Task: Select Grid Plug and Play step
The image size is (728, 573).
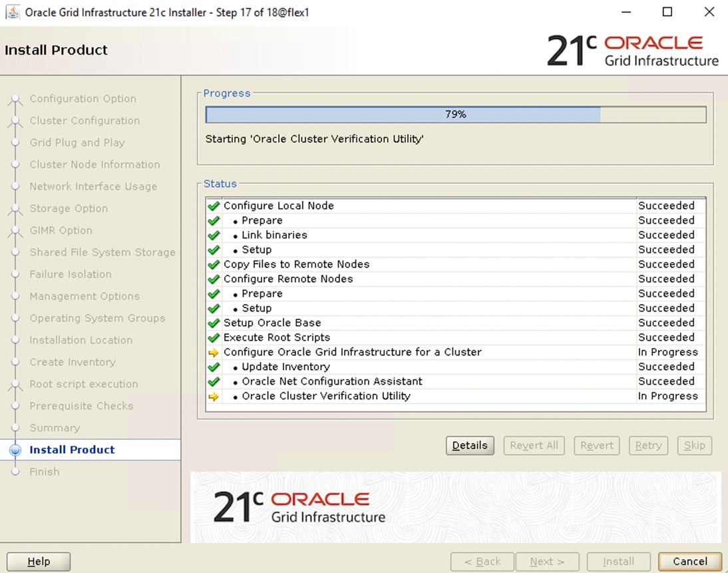Action: [x=77, y=142]
